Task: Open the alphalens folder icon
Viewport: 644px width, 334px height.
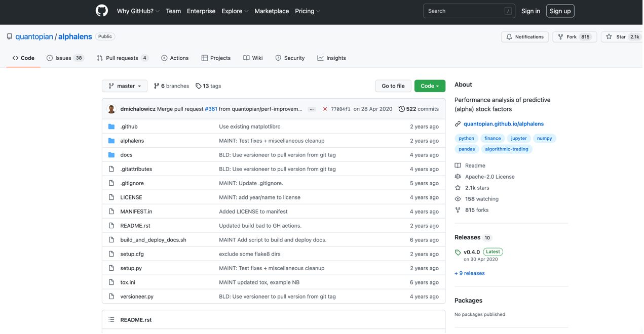Action: (x=111, y=141)
